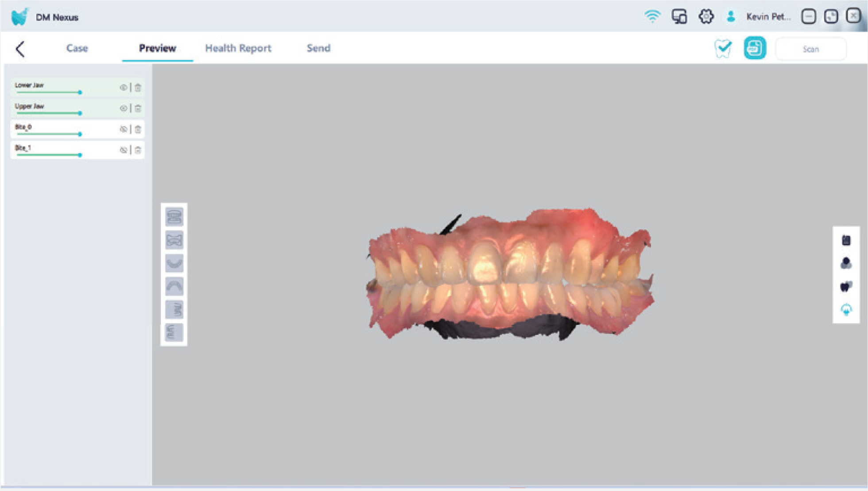Viewport: 868px width, 491px height.
Task: Delete the Bite_1 scan
Action: point(138,150)
